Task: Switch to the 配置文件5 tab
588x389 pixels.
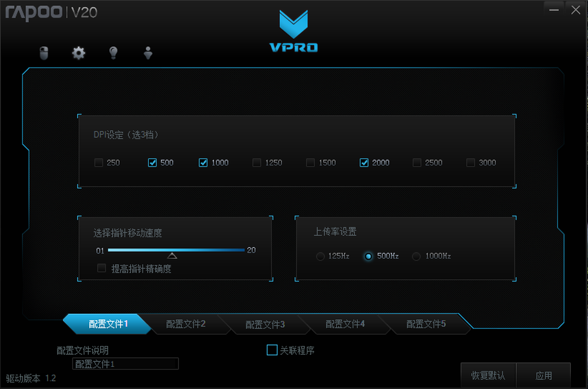Action: pos(426,324)
